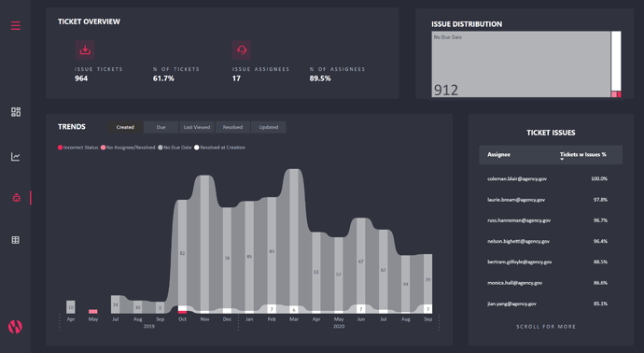Select russ.hanneman@agency.gov row
This screenshot has width=644, height=353.
pos(551,220)
